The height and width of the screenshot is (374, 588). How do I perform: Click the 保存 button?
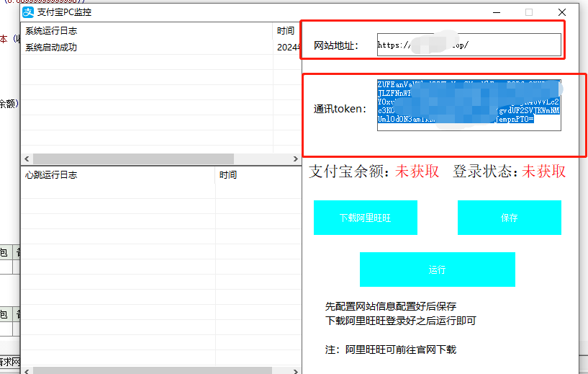coord(510,218)
